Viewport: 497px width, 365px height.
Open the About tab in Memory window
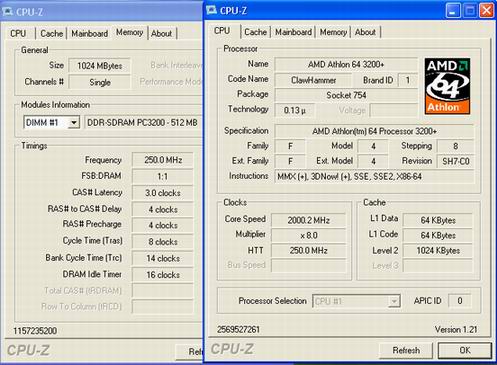(x=161, y=33)
